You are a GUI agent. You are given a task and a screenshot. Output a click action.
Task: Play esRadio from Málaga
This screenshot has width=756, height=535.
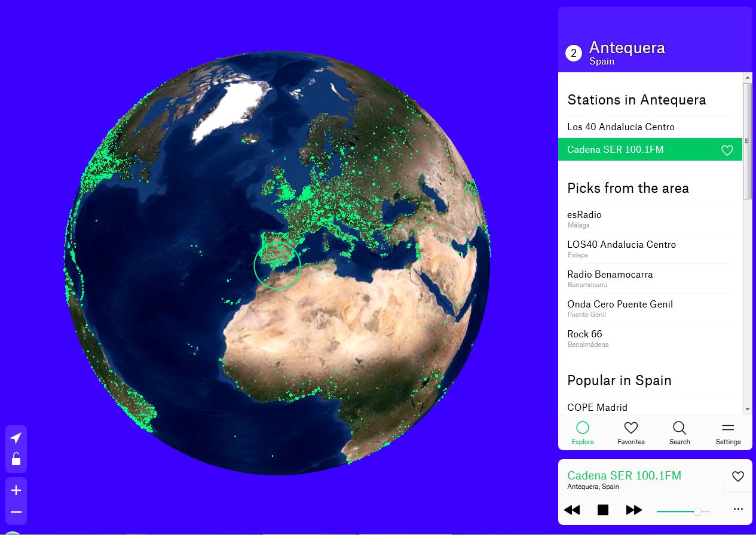[650, 219]
